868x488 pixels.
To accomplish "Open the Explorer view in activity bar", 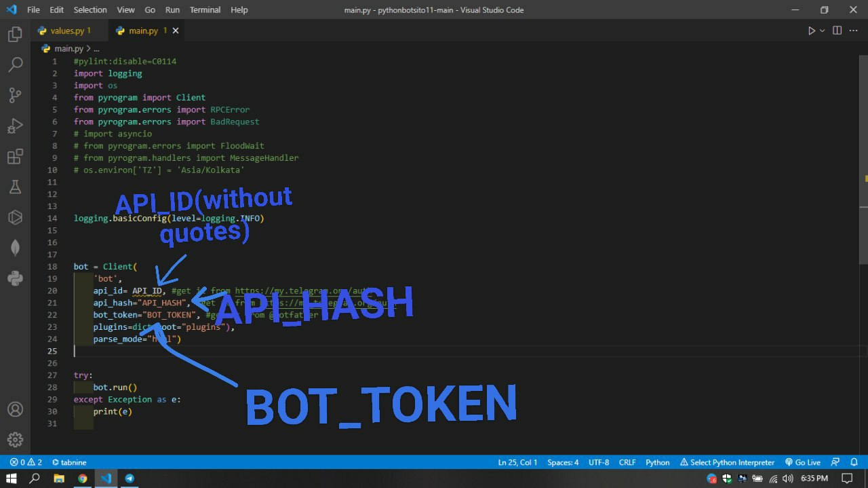I will pyautogui.click(x=15, y=34).
